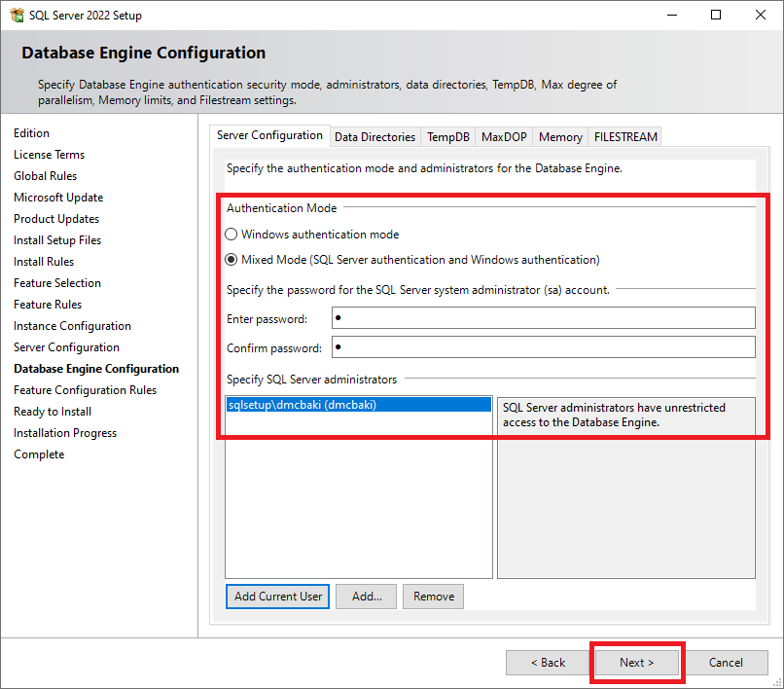Click the SQL Server Setup title bar icon
784x689 pixels.
click(x=17, y=16)
